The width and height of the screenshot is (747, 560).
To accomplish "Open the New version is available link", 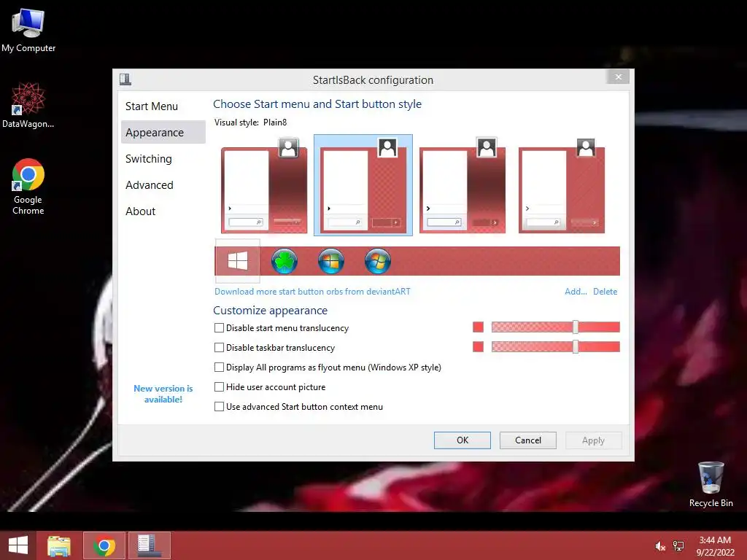I will (163, 394).
